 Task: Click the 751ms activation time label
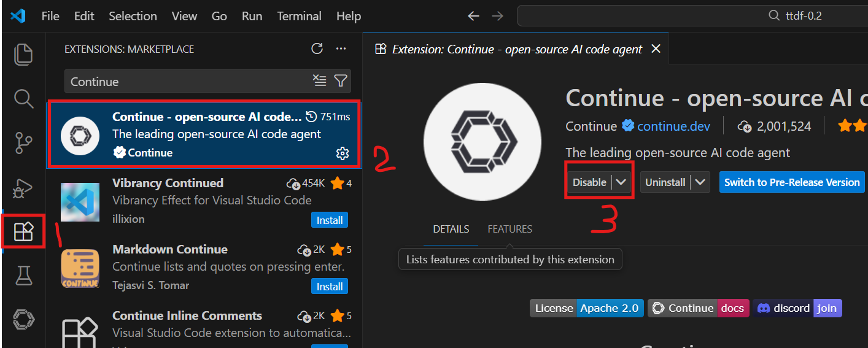[328, 117]
